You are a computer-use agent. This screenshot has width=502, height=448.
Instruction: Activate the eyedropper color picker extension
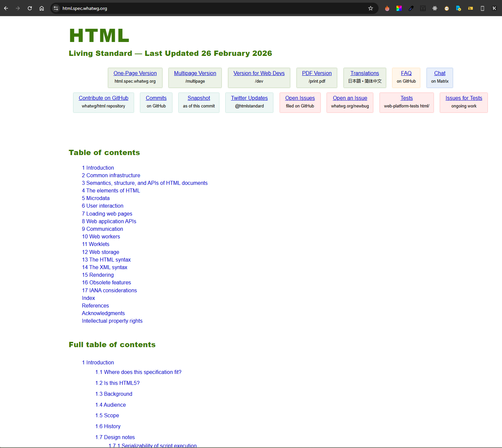[x=411, y=8]
